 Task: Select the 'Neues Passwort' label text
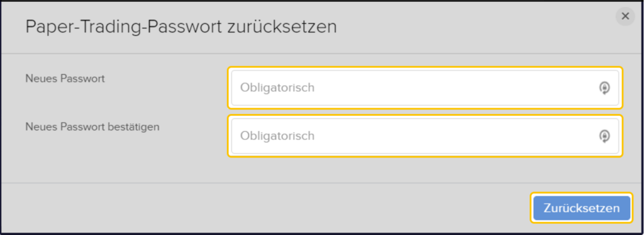(65, 78)
